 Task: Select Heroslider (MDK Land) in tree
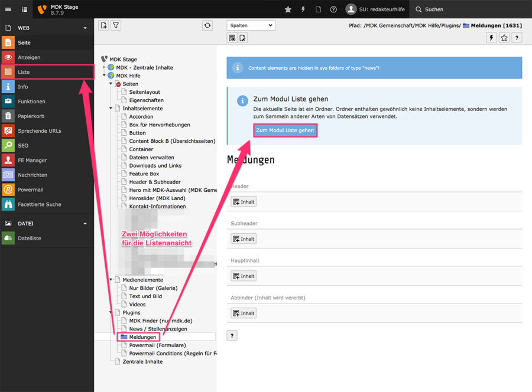coord(157,198)
